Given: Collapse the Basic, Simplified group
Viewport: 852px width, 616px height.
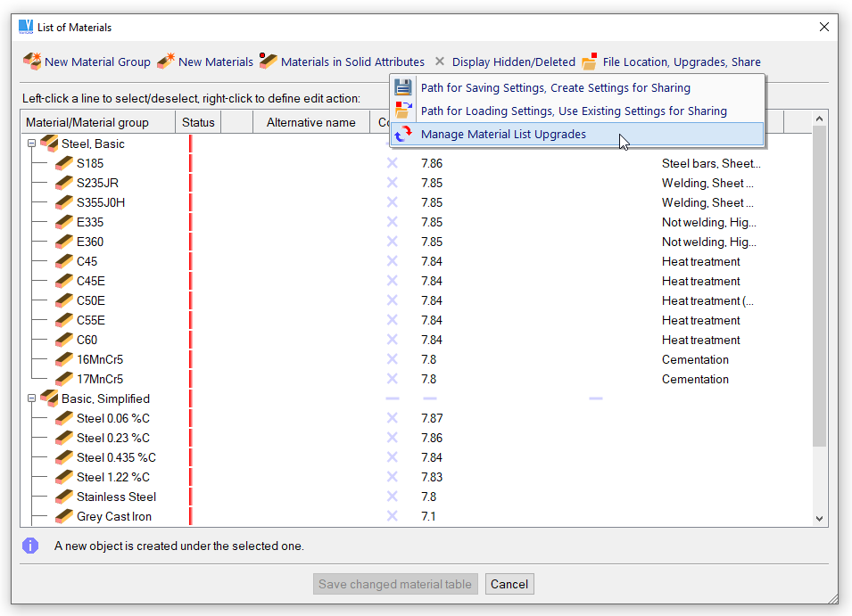Looking at the screenshot, I should tap(31, 398).
